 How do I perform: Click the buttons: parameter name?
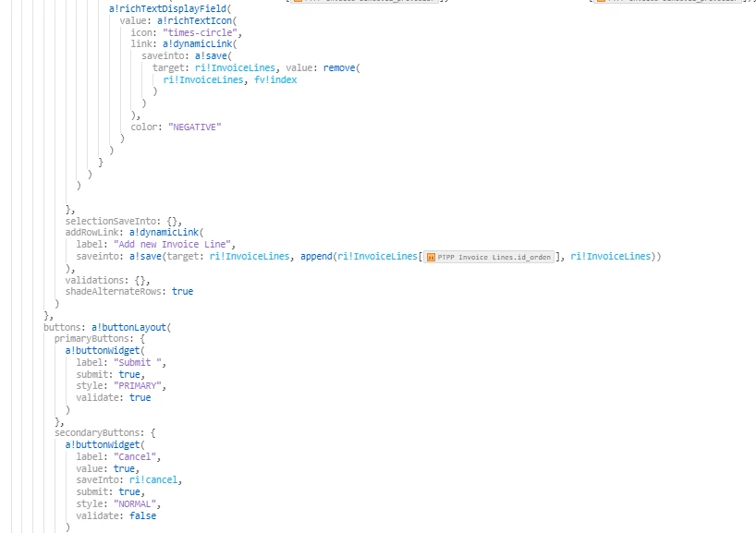63,327
